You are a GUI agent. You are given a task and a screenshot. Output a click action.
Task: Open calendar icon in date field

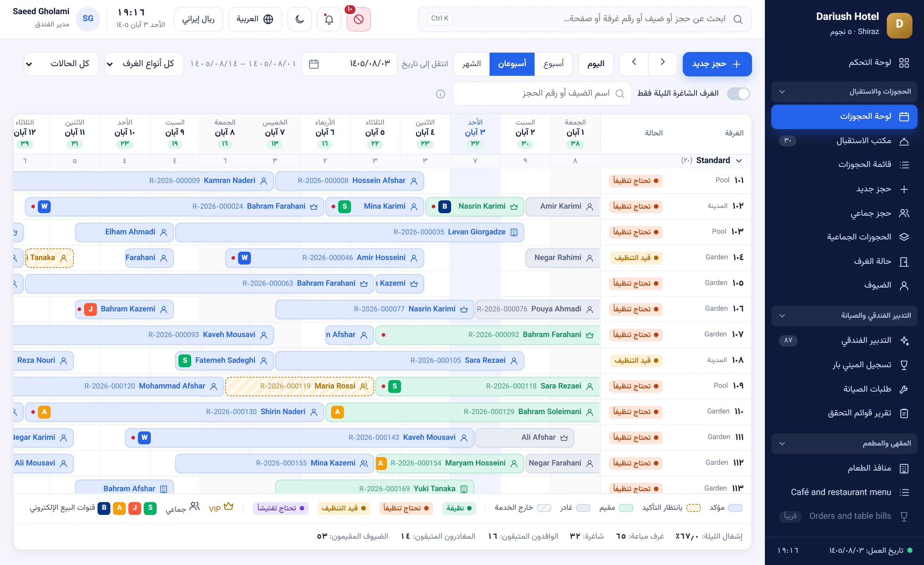pyautogui.click(x=313, y=64)
